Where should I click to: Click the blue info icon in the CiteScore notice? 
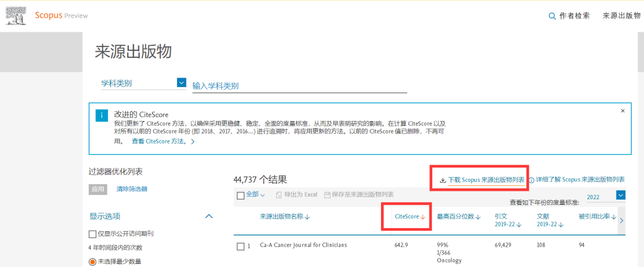(x=102, y=116)
